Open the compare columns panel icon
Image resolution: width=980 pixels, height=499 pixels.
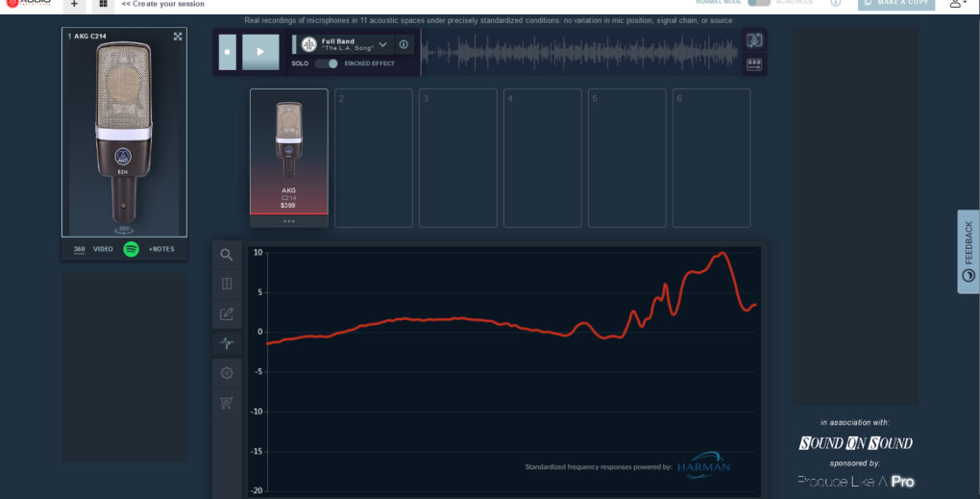pyautogui.click(x=226, y=284)
